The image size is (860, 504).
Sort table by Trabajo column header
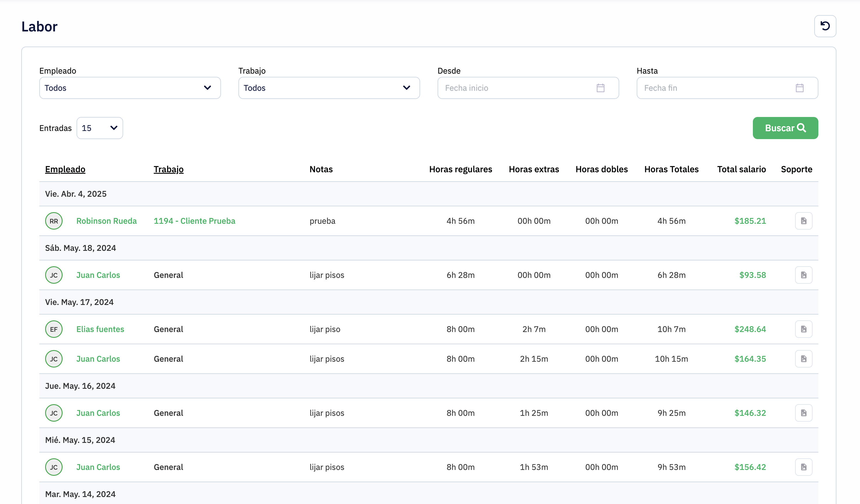[169, 169]
